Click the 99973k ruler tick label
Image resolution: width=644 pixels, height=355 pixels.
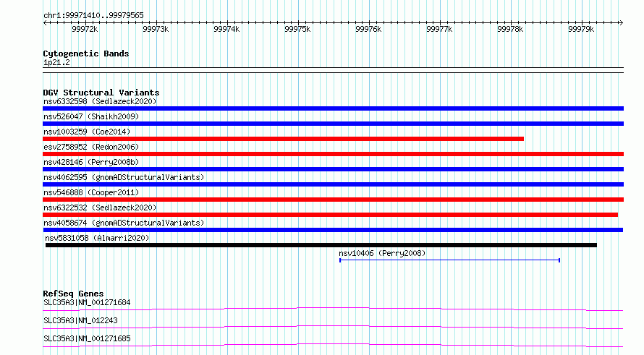156,29
